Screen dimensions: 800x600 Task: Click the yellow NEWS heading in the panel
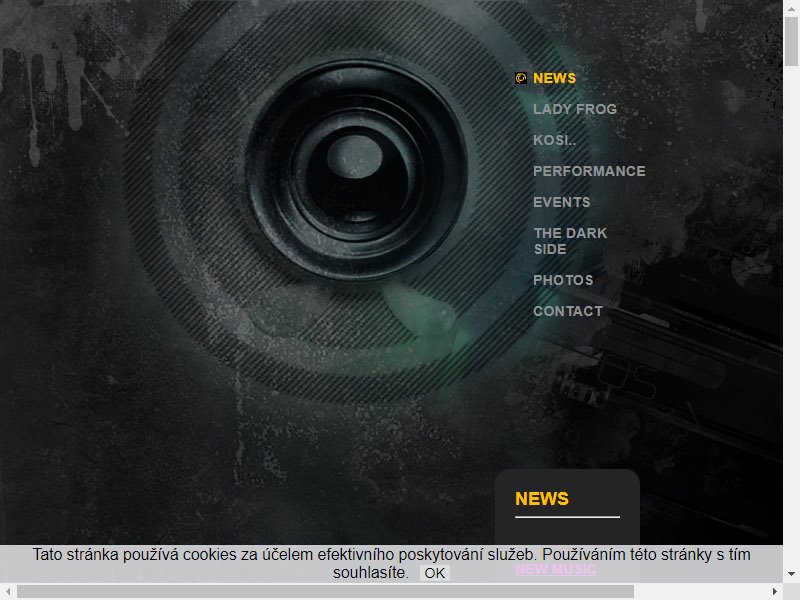point(542,498)
